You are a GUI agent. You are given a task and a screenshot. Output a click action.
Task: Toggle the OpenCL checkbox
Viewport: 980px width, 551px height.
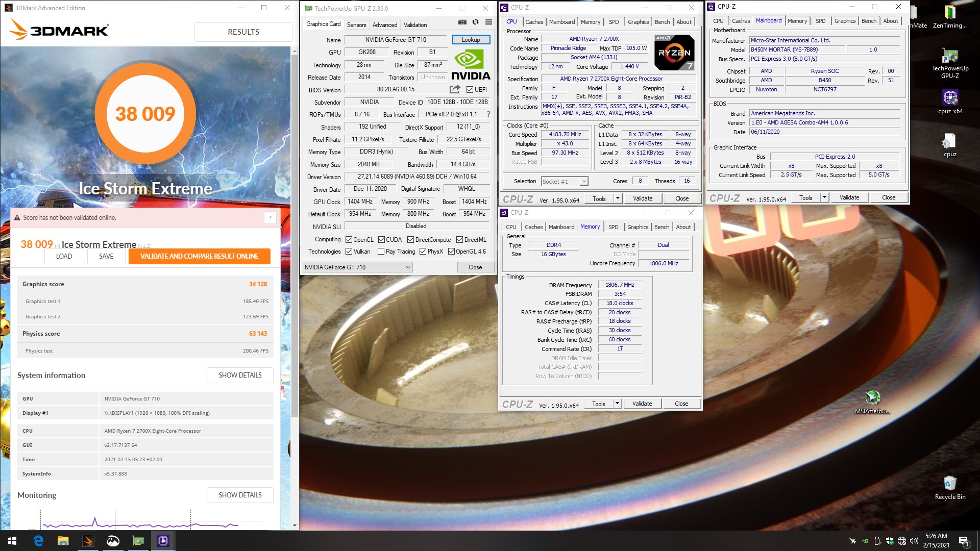tap(349, 239)
